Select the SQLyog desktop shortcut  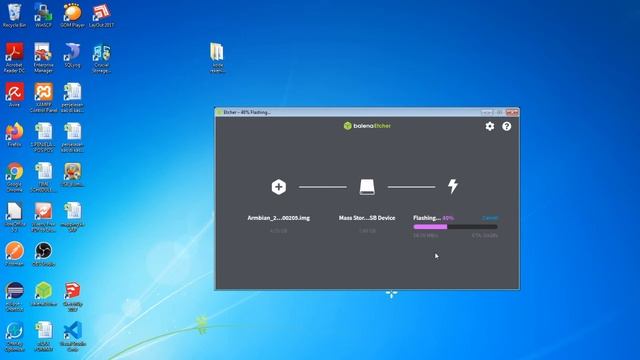[72, 55]
